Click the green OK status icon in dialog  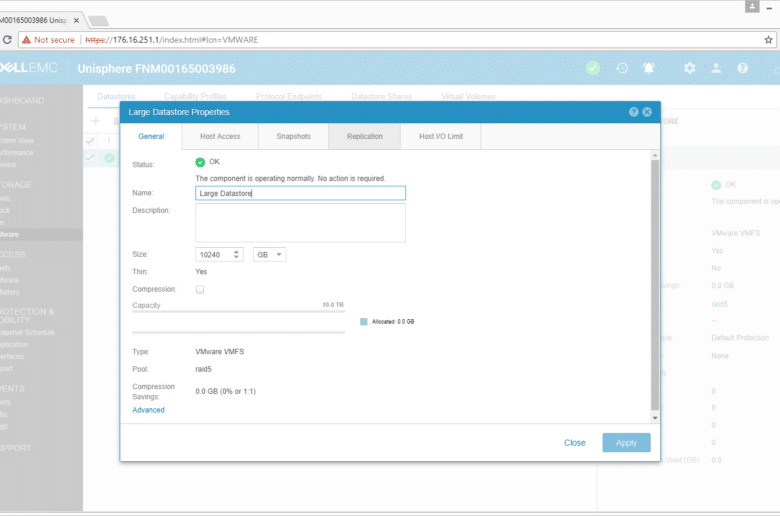click(x=200, y=162)
